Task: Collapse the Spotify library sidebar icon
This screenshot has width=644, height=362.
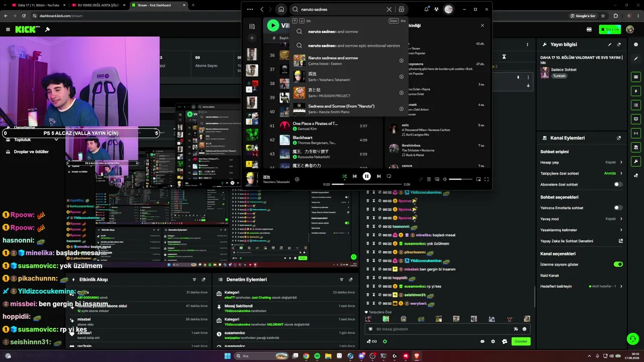Action: pyautogui.click(x=252, y=26)
